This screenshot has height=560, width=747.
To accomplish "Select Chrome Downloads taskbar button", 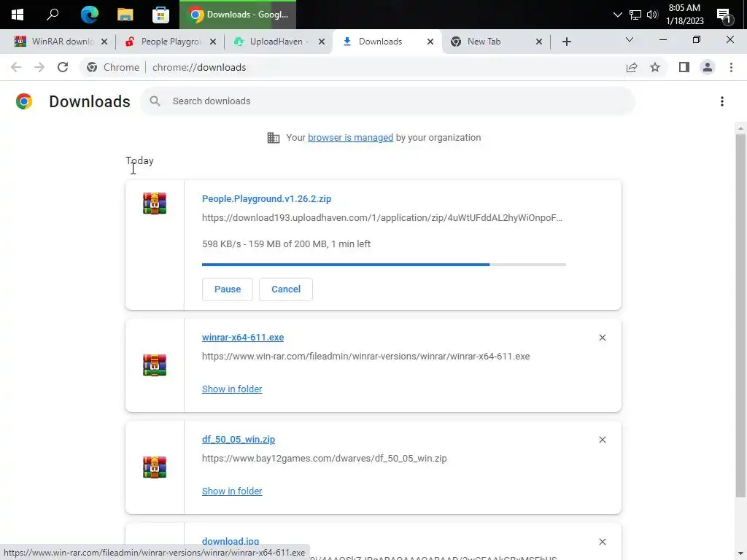I will [x=238, y=15].
